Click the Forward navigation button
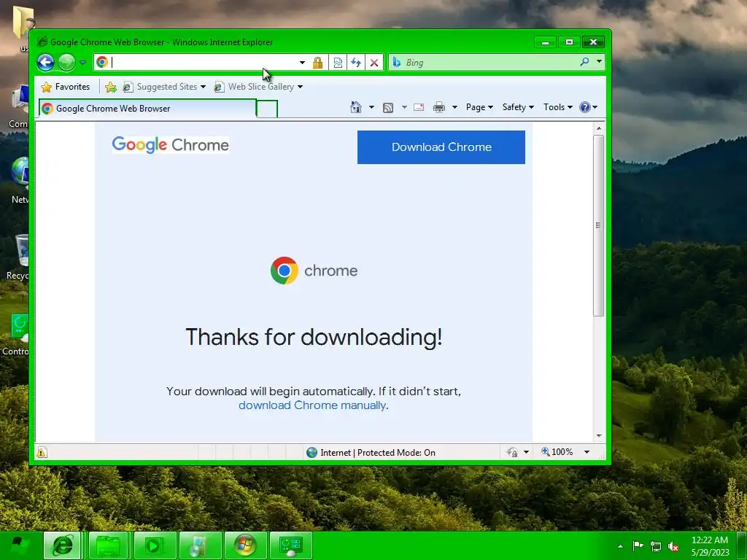 (x=66, y=63)
